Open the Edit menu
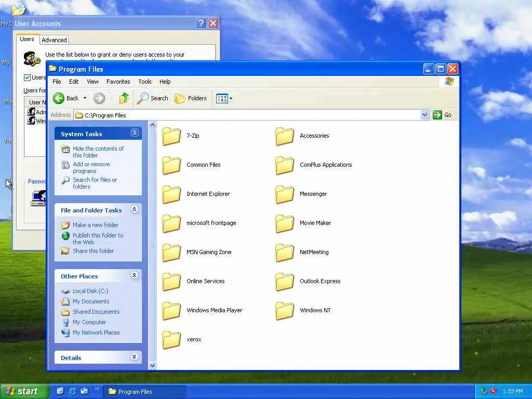This screenshot has width=532, height=399. [x=74, y=82]
